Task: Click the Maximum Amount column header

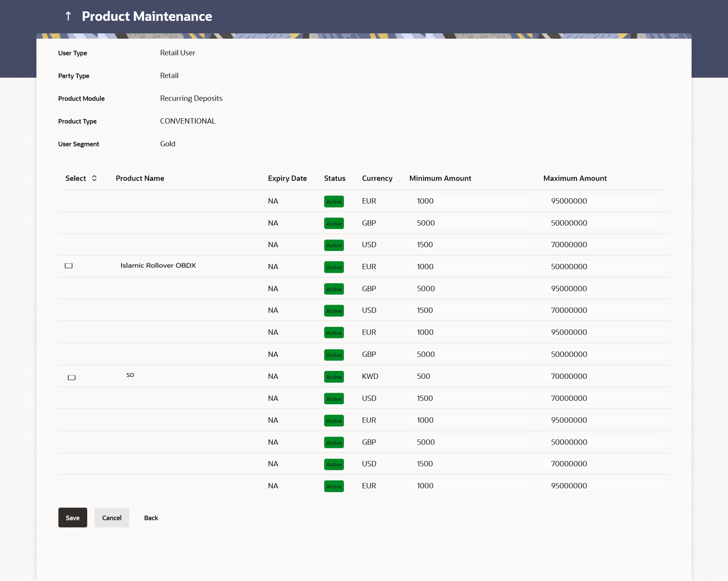Action: point(575,178)
